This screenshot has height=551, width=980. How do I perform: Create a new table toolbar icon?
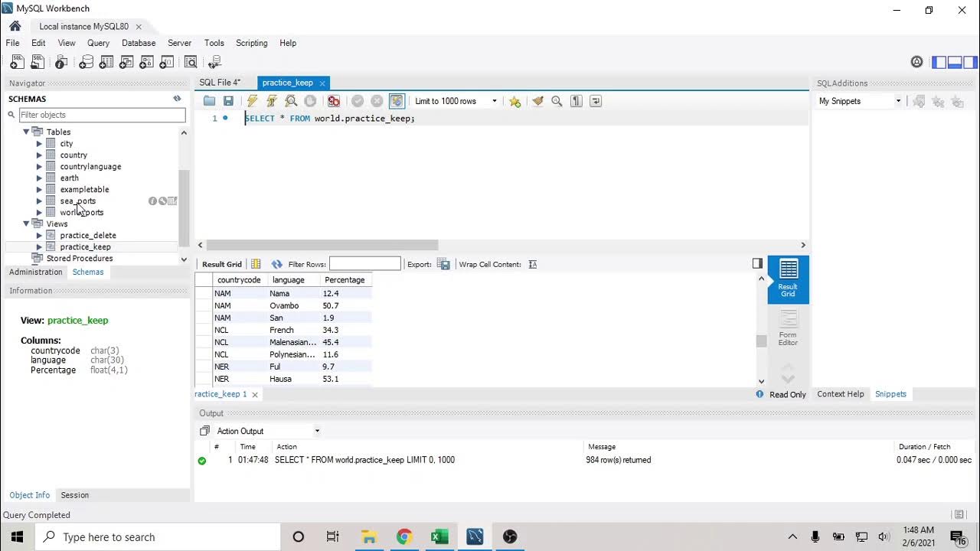pos(106,63)
